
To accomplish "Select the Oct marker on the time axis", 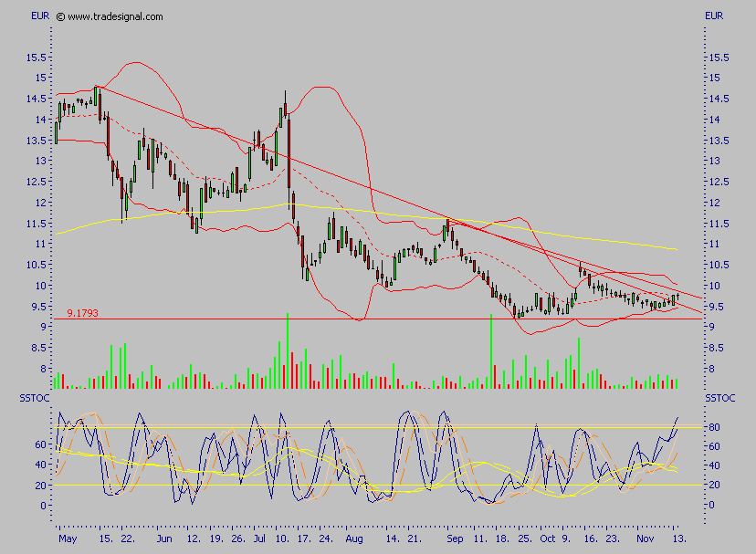I will pos(547,539).
